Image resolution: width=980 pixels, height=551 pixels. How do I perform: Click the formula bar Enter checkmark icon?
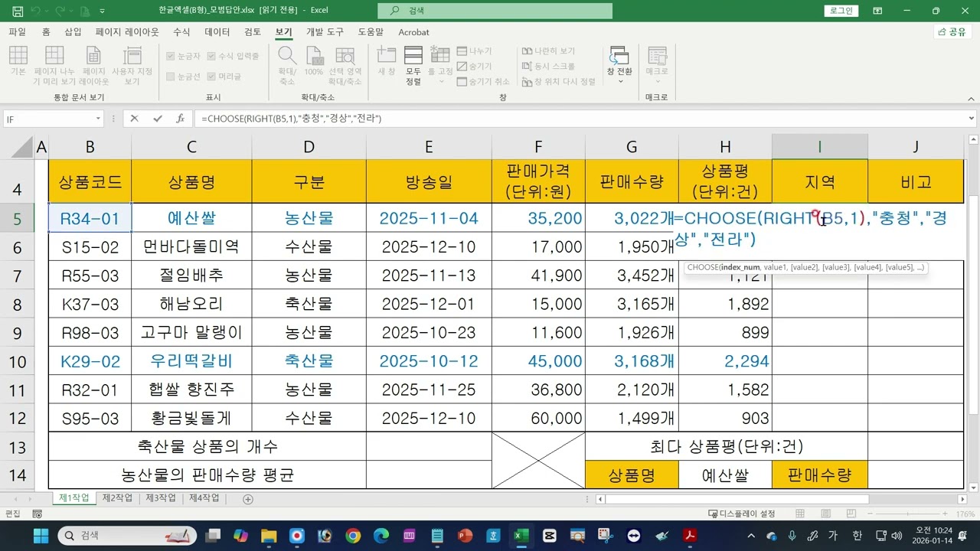(x=158, y=119)
